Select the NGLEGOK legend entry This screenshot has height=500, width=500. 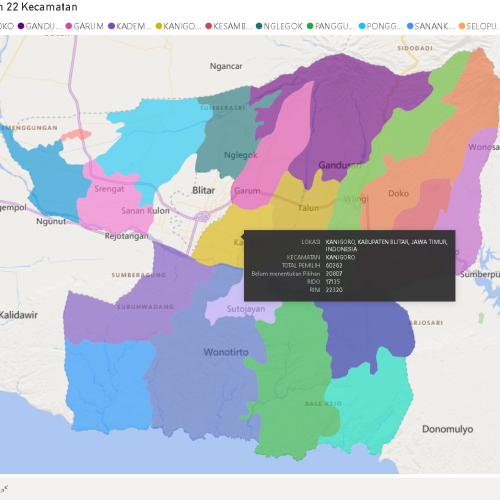click(x=279, y=26)
